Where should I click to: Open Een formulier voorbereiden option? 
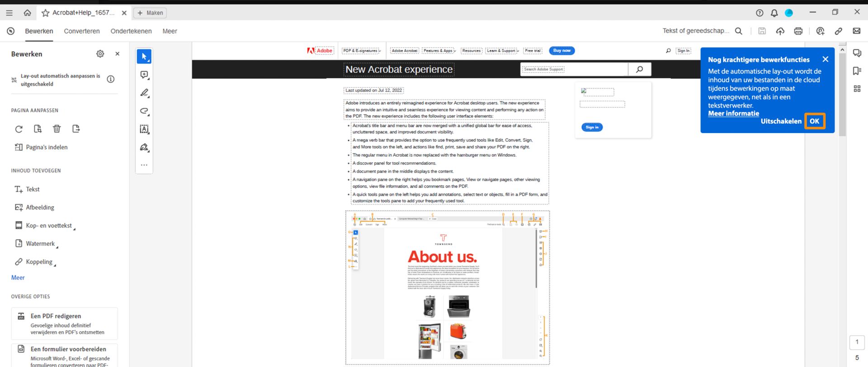coord(64,356)
